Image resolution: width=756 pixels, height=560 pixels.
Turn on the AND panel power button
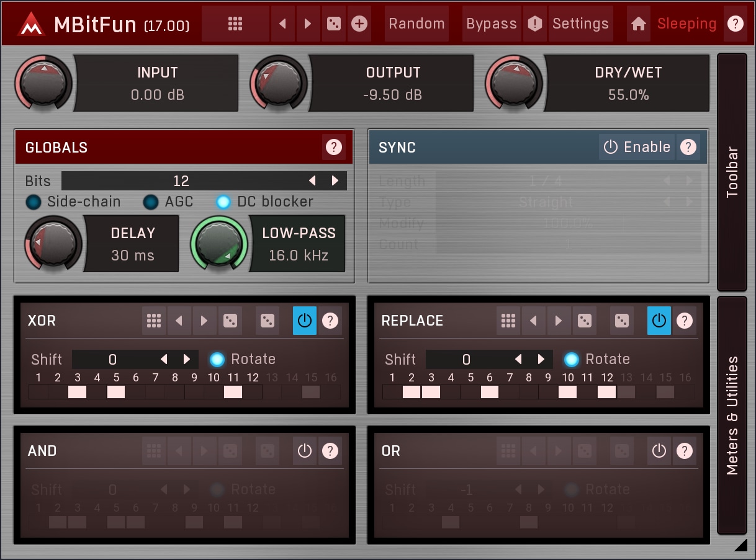click(x=304, y=451)
